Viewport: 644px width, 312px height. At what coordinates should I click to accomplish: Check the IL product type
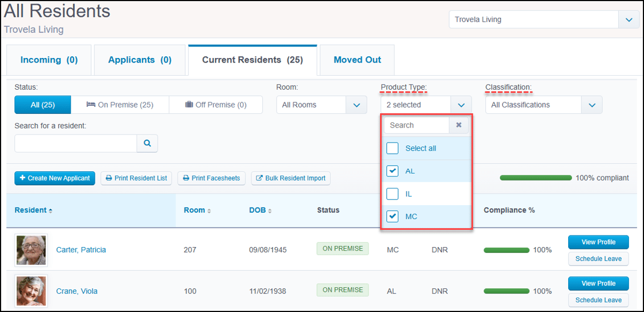(393, 194)
